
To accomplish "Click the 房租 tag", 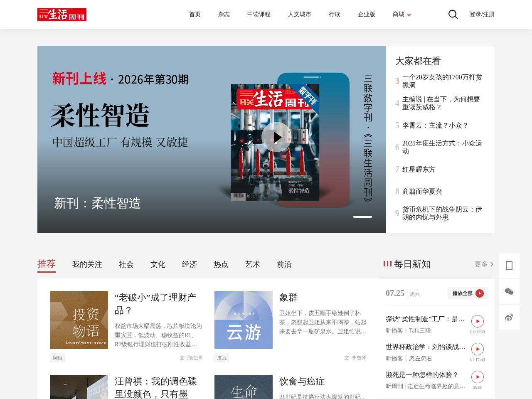I will click(x=57, y=358).
